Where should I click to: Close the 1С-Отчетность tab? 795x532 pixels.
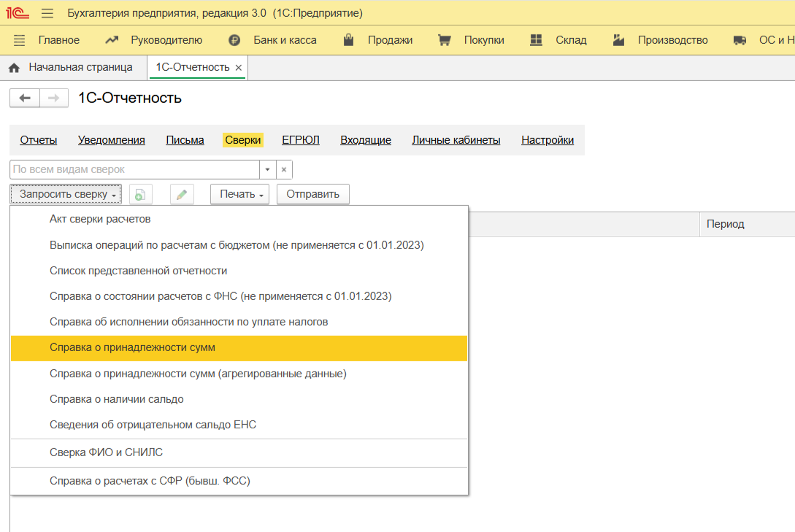(238, 67)
